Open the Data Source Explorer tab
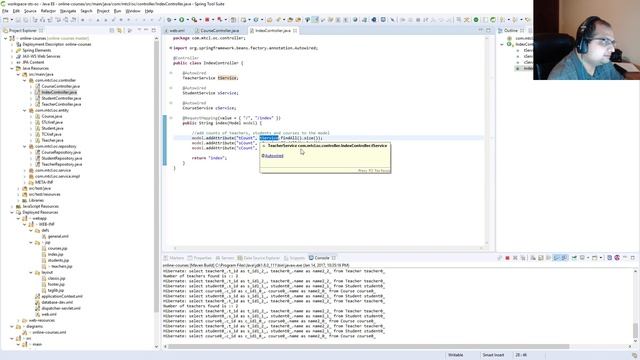The image size is (640, 360). [259, 258]
